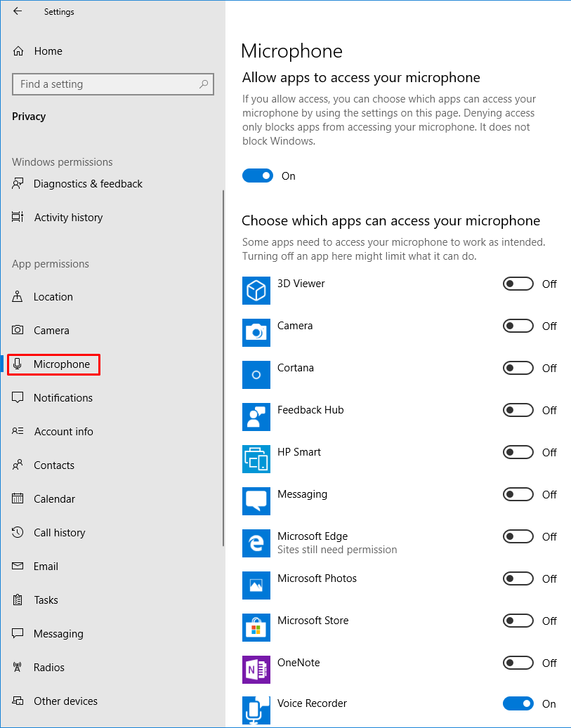Open the Notifications privacy page
The height and width of the screenshot is (728, 571).
[63, 398]
